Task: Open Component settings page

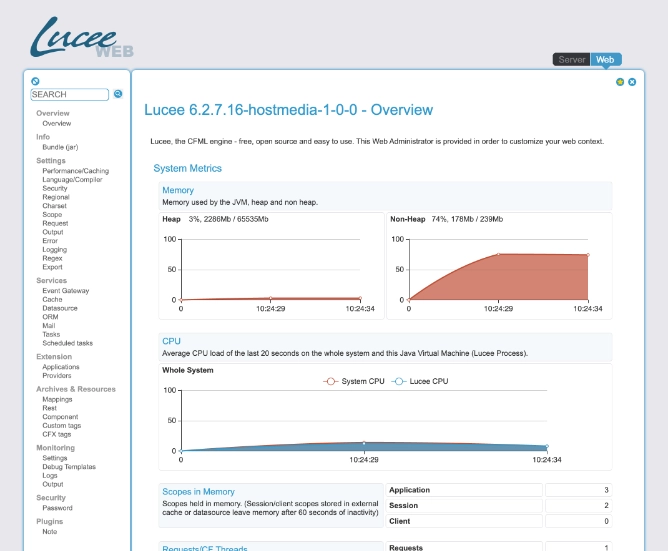Action: pyautogui.click(x=60, y=417)
